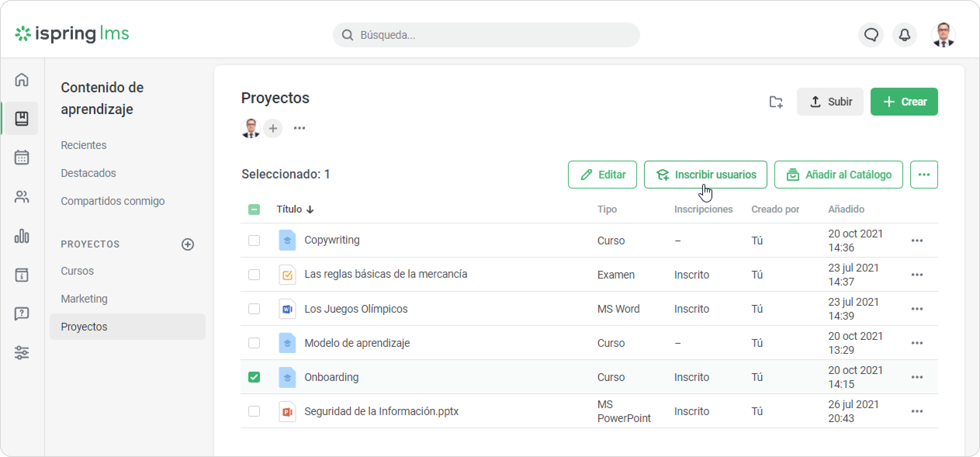Add a project with the plus circle icon

tap(188, 244)
